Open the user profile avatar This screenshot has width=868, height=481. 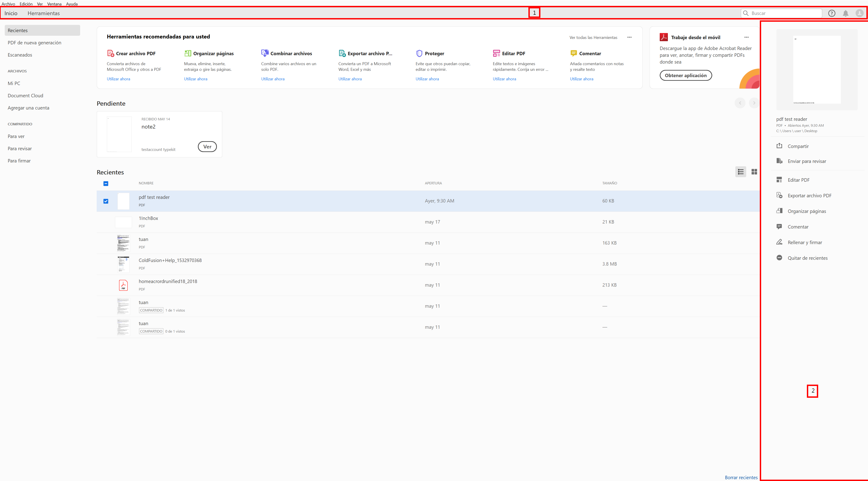(x=859, y=13)
